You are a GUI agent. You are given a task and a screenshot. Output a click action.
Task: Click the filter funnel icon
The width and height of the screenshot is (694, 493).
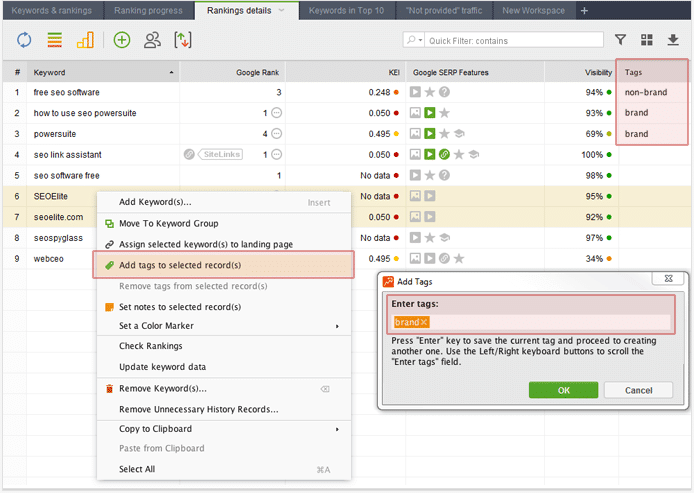(x=621, y=40)
